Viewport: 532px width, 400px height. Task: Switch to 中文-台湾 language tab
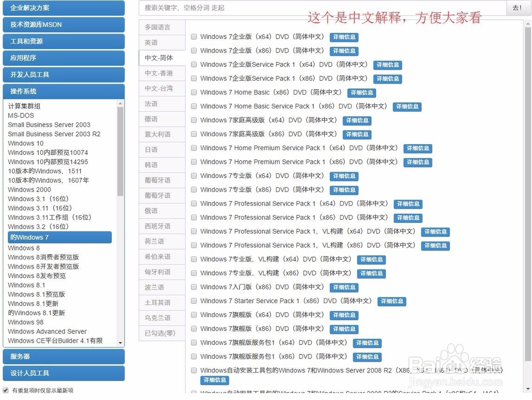pos(162,88)
